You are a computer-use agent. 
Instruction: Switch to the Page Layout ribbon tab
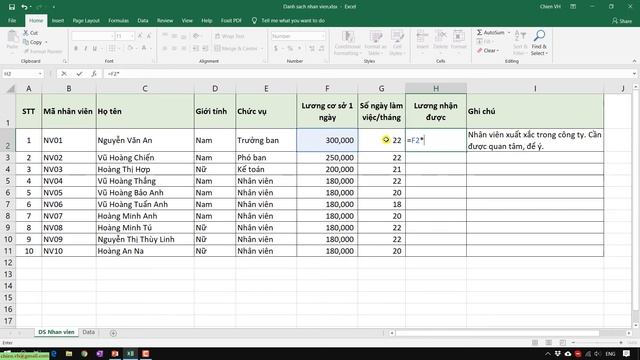pyautogui.click(x=86, y=20)
